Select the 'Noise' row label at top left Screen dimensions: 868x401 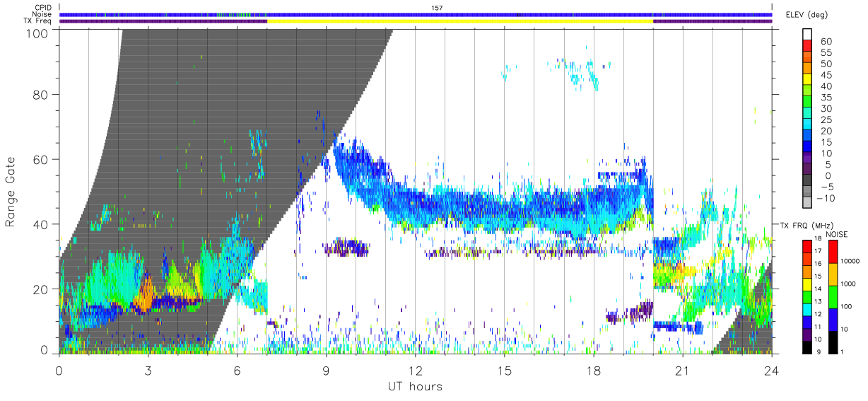point(42,14)
